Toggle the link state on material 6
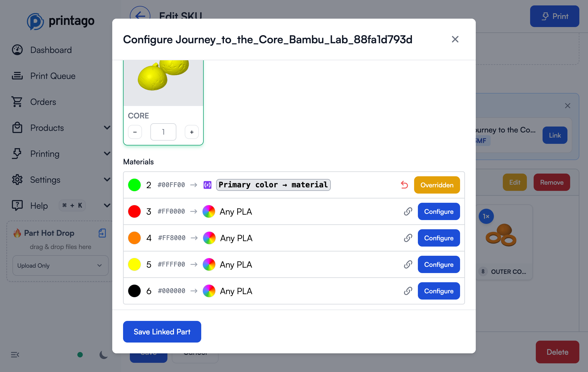The width and height of the screenshot is (588, 372). 408,291
